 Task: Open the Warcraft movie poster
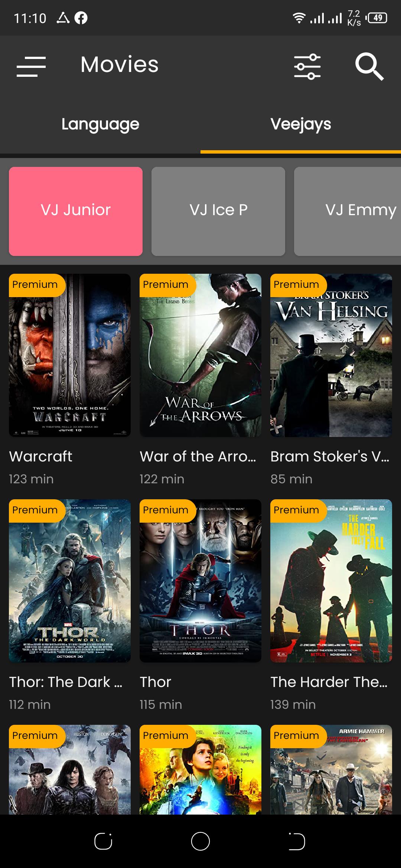[70, 355]
